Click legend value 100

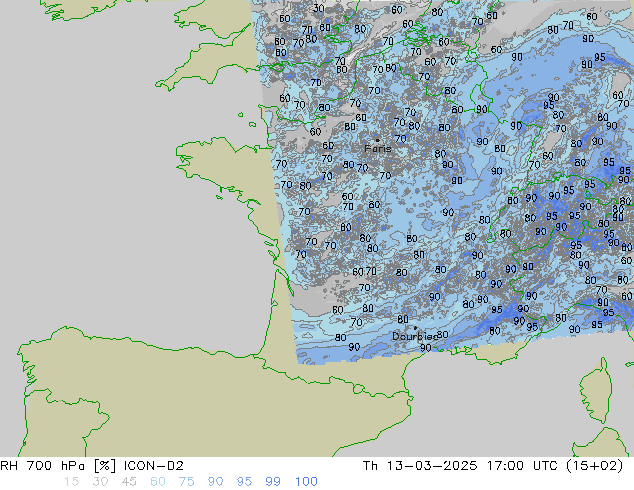point(306,482)
